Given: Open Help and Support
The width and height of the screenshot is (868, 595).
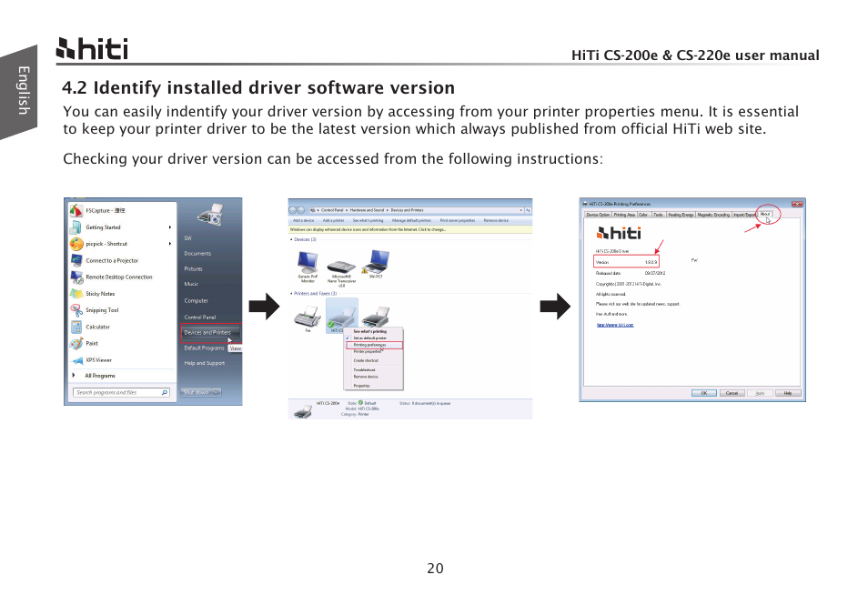Looking at the screenshot, I should [x=205, y=364].
